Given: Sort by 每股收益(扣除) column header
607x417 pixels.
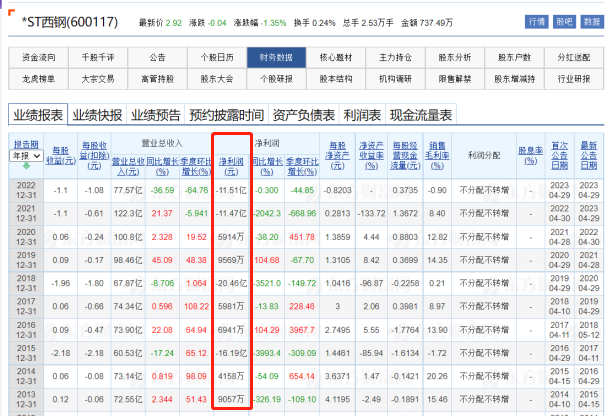Looking at the screenshot, I should pyautogui.click(x=94, y=156).
